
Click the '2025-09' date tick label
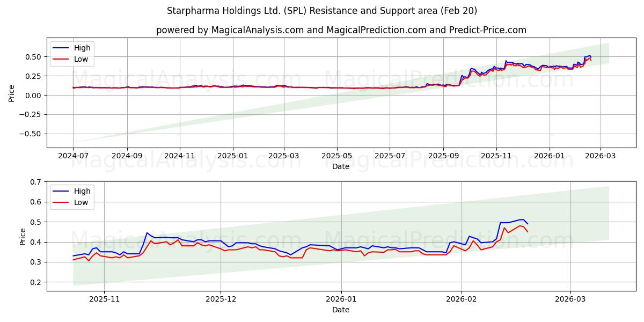pyautogui.click(x=443, y=156)
